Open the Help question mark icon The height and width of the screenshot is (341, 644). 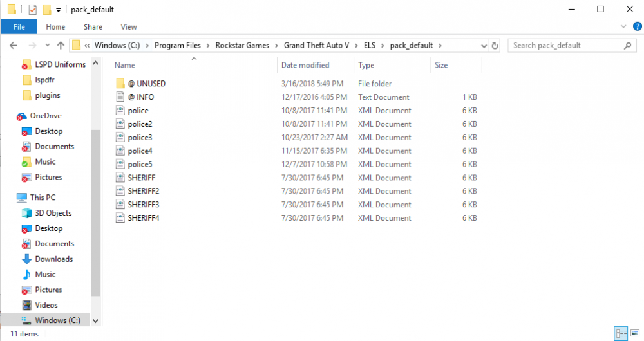point(637,26)
